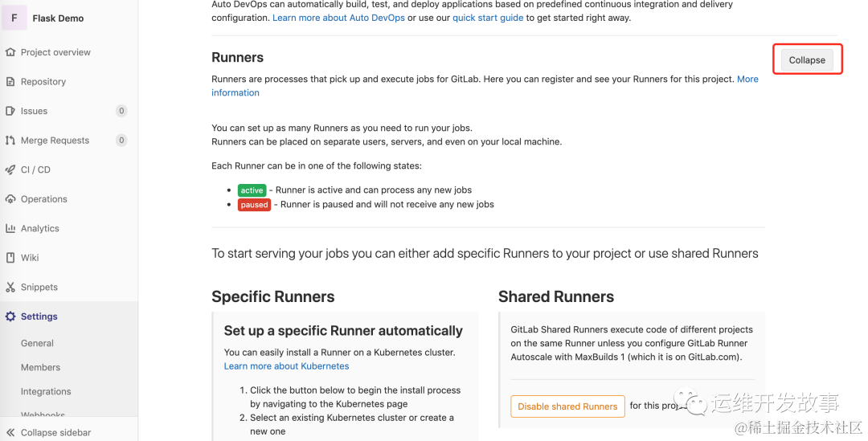Image resolution: width=868 pixels, height=441 pixels.
Task: Click 'Set up a specific Runner automatically' heading
Action: coord(343,331)
